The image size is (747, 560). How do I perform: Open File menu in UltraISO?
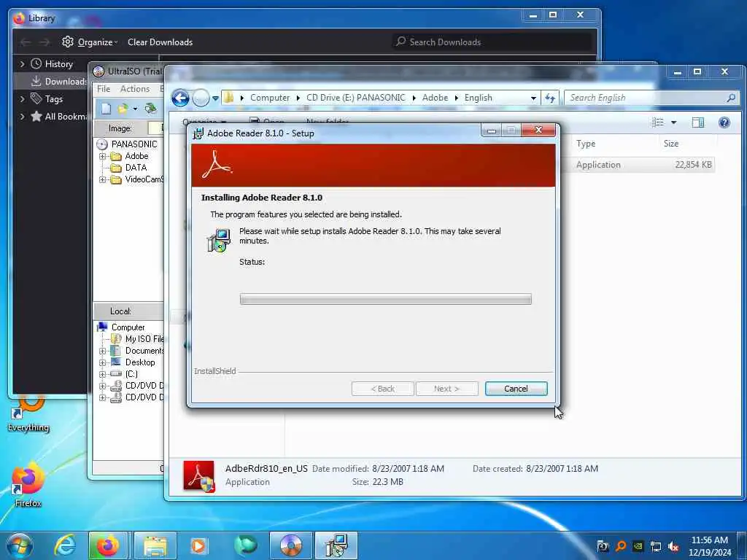tap(104, 88)
